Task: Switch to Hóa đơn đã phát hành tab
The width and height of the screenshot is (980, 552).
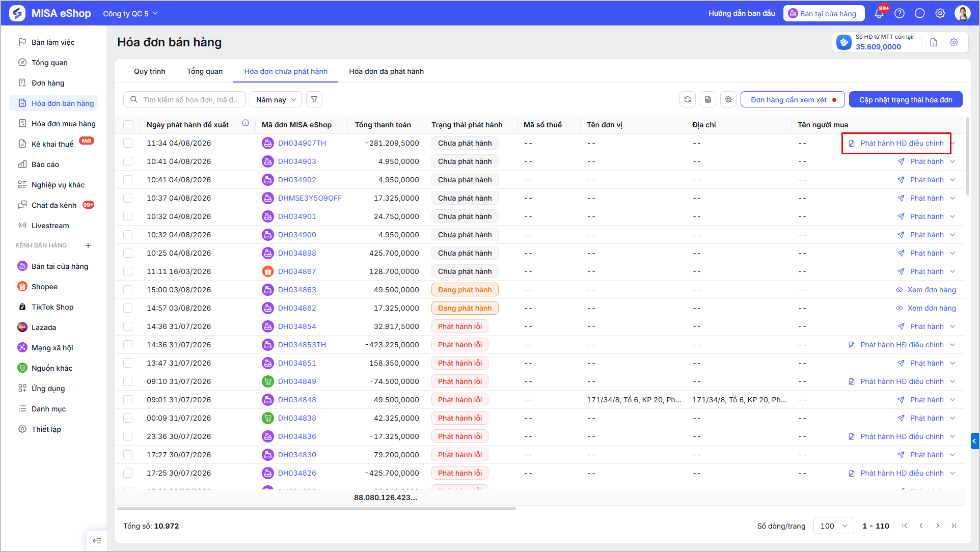Action: pyautogui.click(x=386, y=71)
